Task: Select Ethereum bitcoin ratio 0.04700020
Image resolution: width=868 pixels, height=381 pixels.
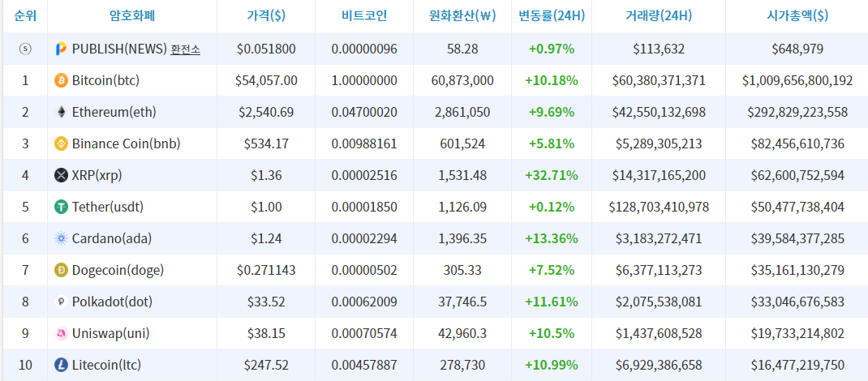Action: coord(364,112)
